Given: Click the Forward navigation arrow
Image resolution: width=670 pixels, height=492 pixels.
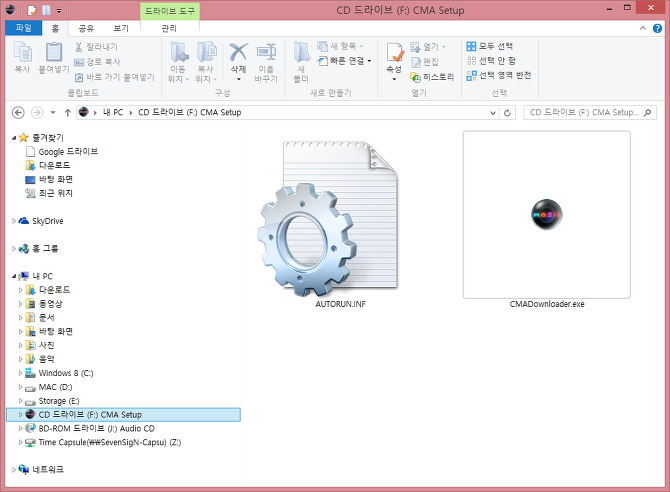Looking at the screenshot, I should 38,112.
